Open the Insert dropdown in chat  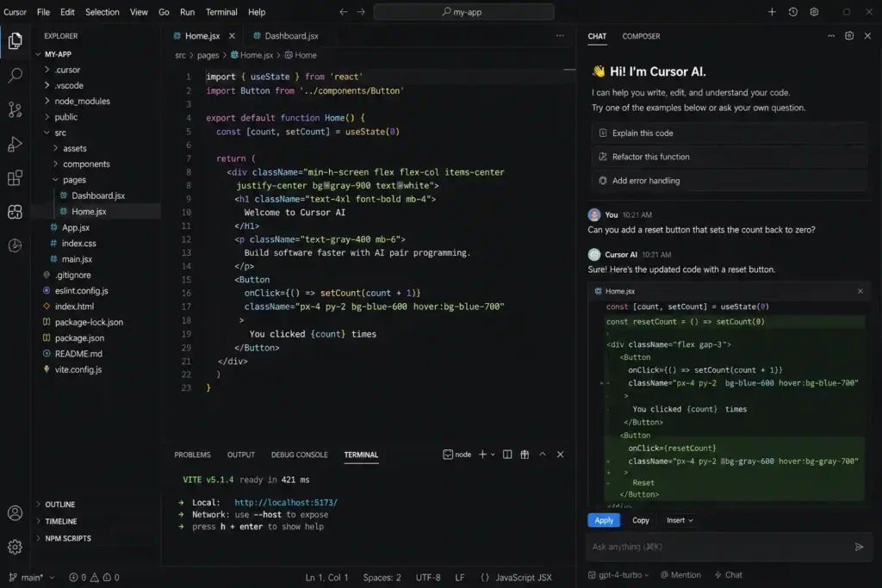point(680,520)
